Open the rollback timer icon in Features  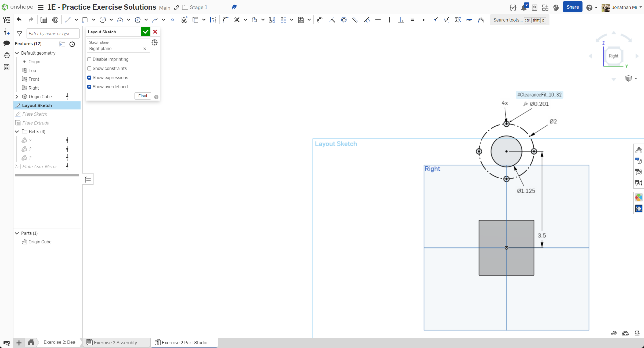[x=72, y=44]
